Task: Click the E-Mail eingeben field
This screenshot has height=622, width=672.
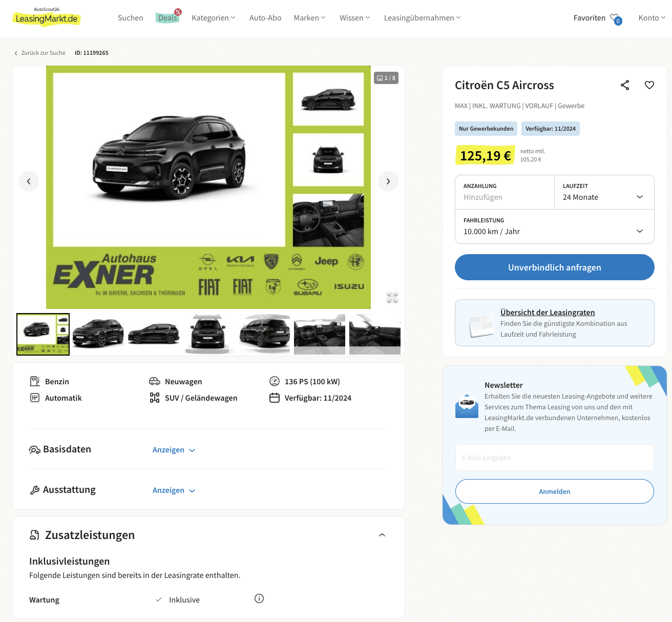Action: coord(555,458)
